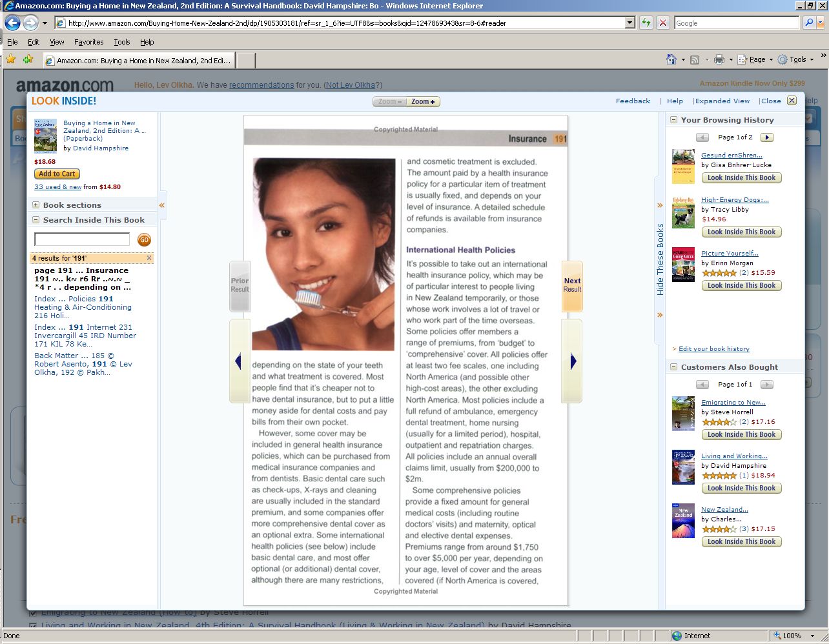
Task: Select the Amazon Buying a Home tab
Action: pos(138,61)
